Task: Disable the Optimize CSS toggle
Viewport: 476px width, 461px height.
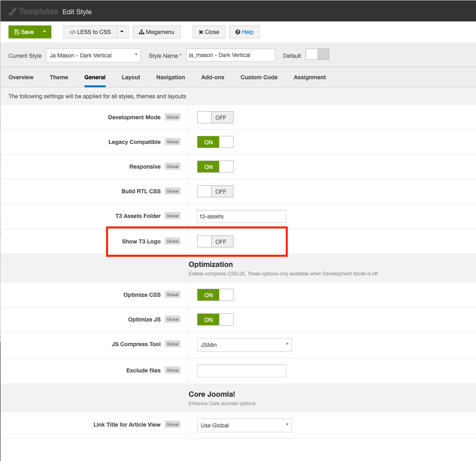Action: [x=215, y=295]
